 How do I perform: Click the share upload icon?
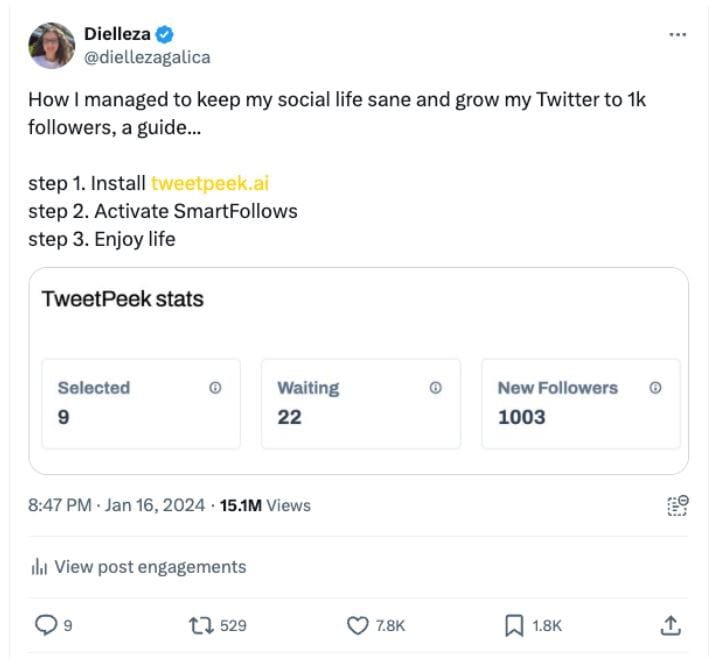[671, 625]
